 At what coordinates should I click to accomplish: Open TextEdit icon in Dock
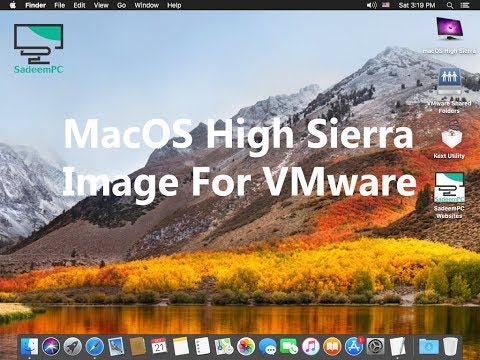(397, 347)
